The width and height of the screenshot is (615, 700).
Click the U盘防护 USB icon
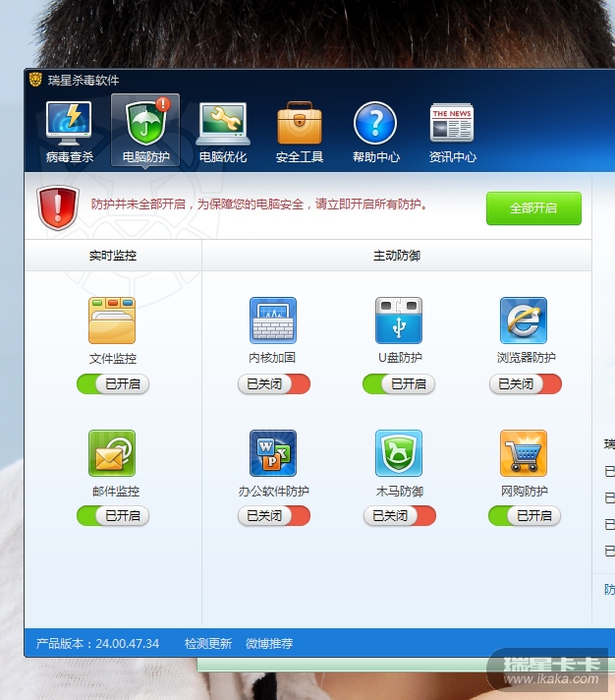point(399,321)
